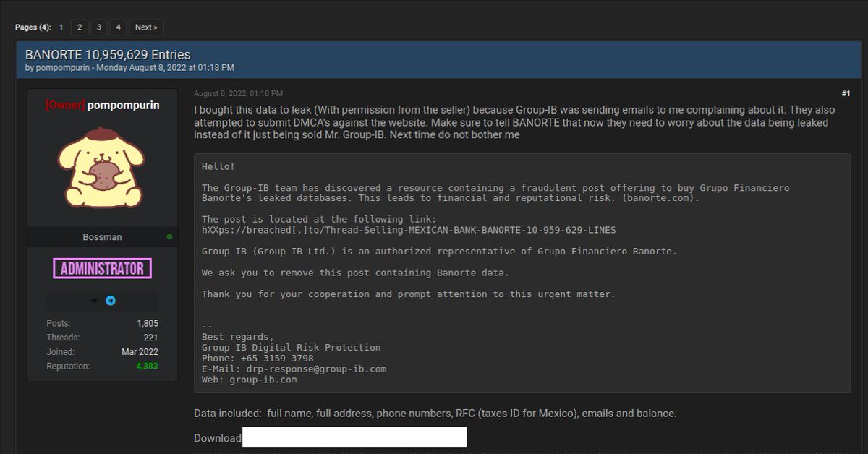Click the Bossman title label

tap(102, 236)
